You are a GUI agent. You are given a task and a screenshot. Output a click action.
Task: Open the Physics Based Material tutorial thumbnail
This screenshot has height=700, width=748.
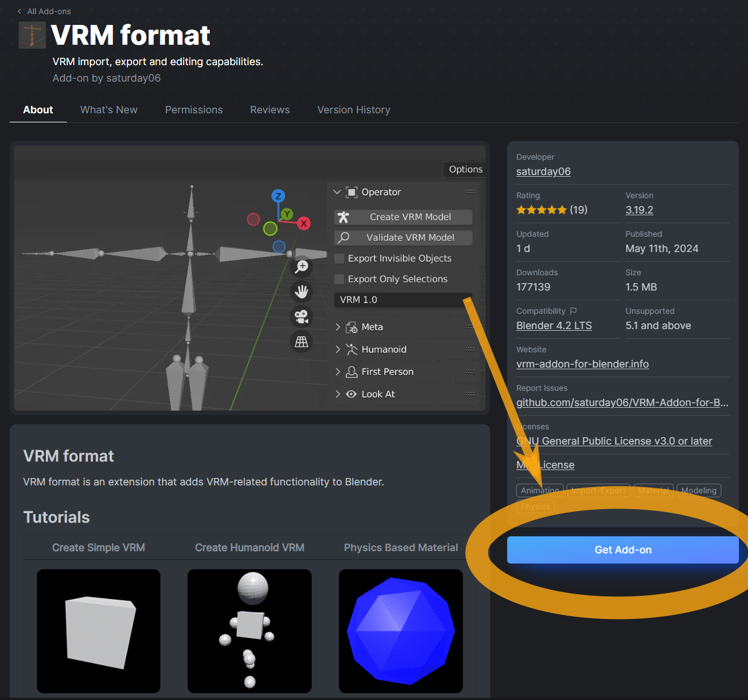click(x=401, y=631)
